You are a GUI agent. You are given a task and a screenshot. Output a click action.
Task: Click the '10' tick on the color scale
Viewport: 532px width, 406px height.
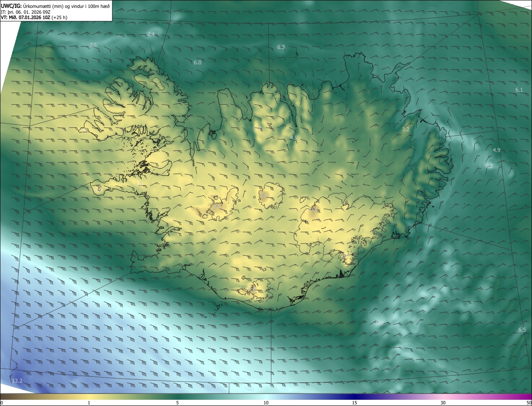(266, 403)
